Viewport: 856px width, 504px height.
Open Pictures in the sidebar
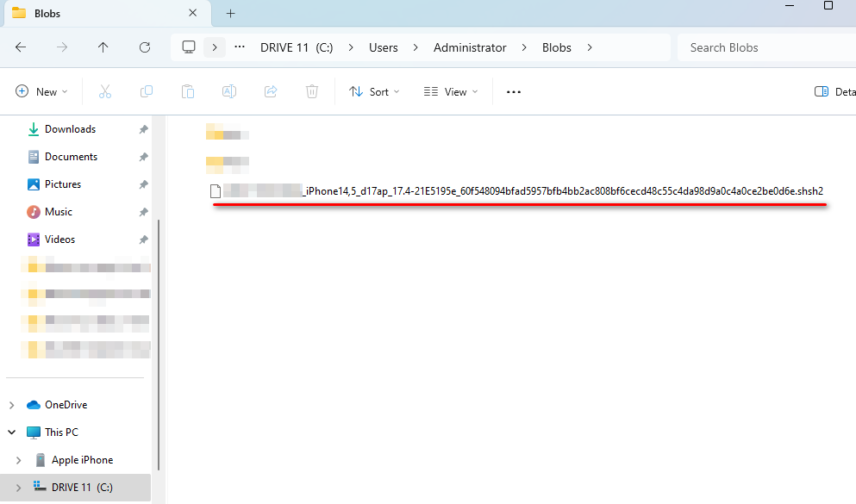click(63, 184)
